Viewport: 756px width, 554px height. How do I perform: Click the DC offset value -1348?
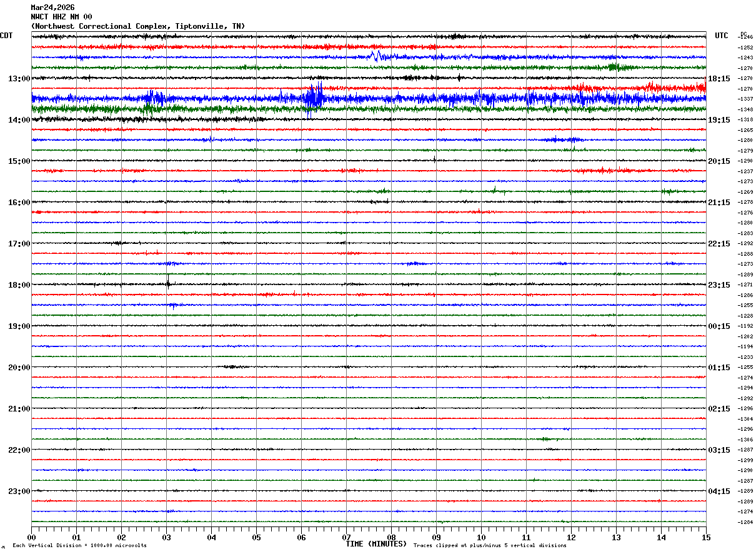tap(745, 109)
